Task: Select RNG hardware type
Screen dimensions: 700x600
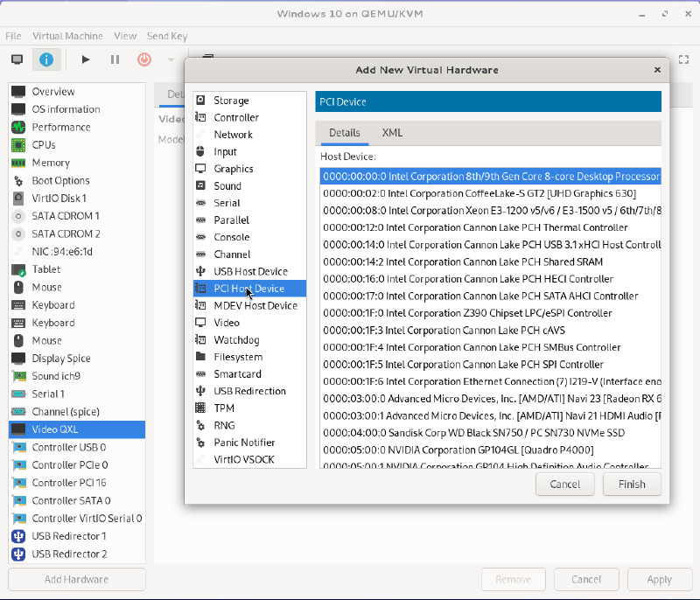Action: point(249,425)
